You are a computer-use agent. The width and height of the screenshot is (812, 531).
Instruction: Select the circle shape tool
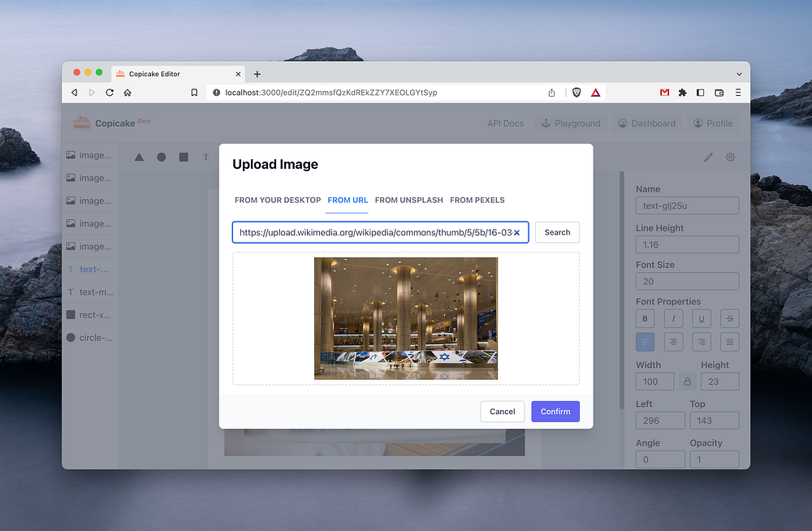click(x=162, y=157)
